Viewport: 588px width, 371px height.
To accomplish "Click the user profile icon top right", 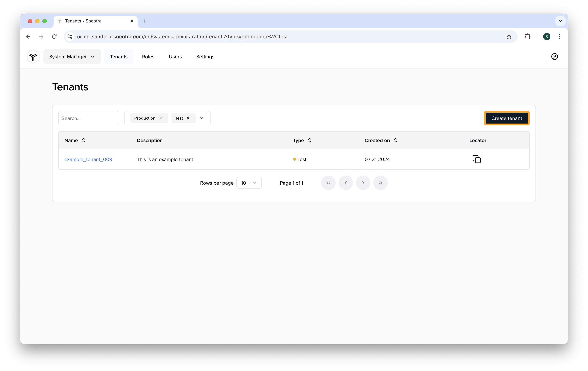I will [555, 56].
